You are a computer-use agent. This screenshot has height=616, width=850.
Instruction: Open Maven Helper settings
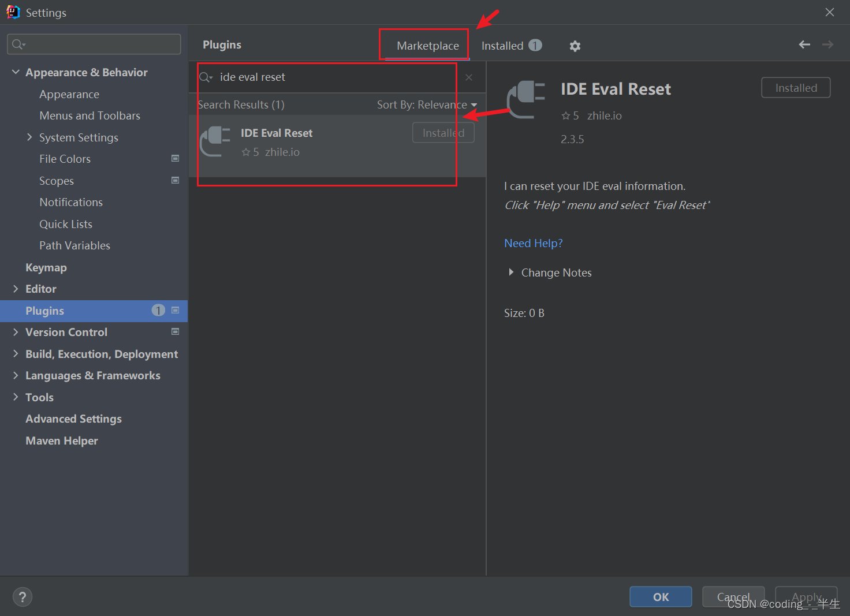tap(62, 440)
